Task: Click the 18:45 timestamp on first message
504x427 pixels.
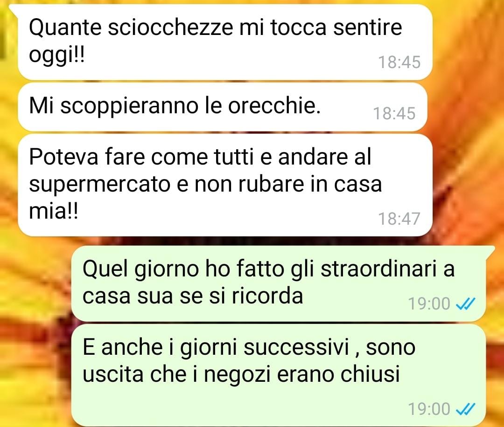Action: pos(399,62)
